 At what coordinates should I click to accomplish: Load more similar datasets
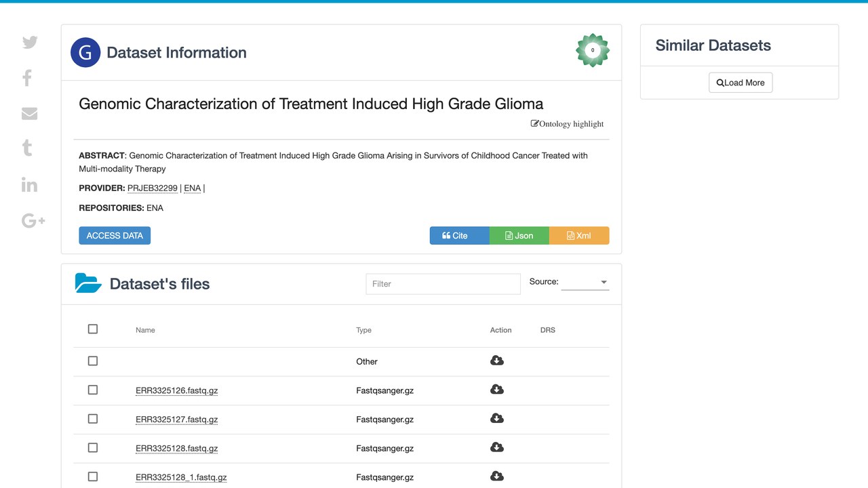pos(741,83)
